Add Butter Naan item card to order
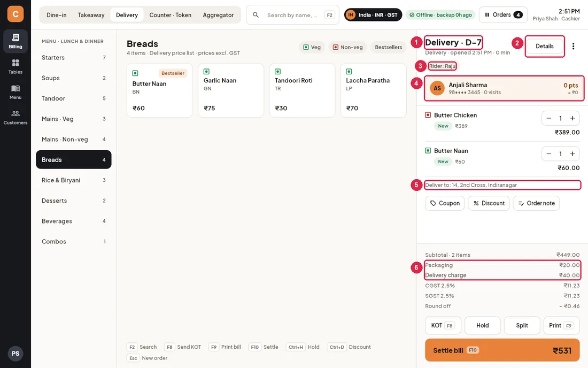The height and width of the screenshot is (368, 588). coord(160,90)
